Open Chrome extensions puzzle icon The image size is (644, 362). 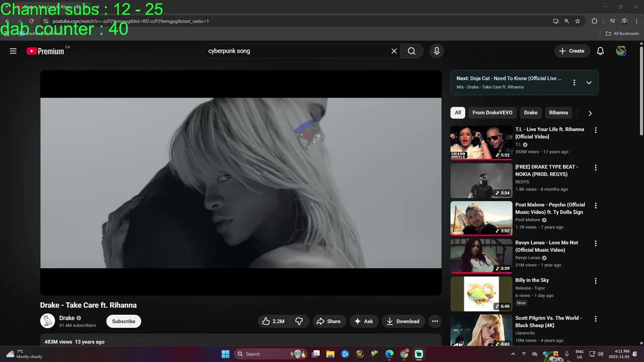(x=595, y=21)
